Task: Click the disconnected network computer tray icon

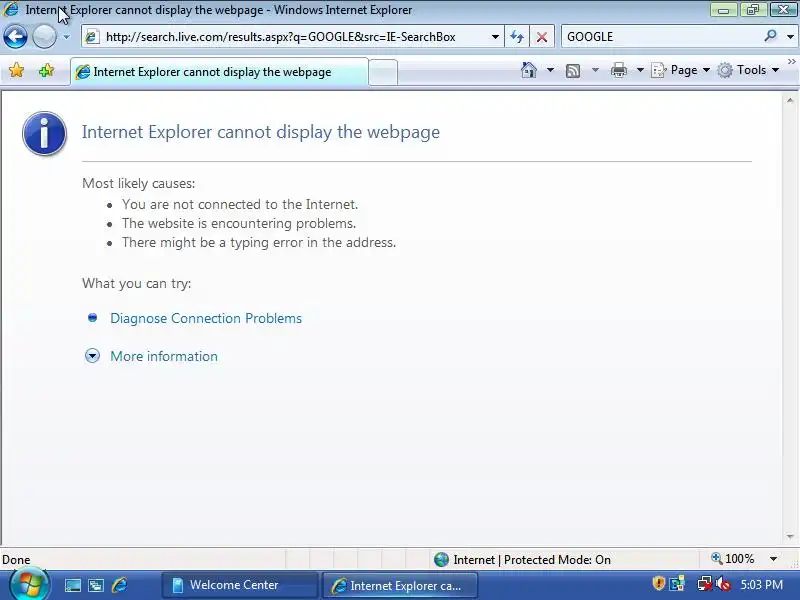Action: [705, 584]
